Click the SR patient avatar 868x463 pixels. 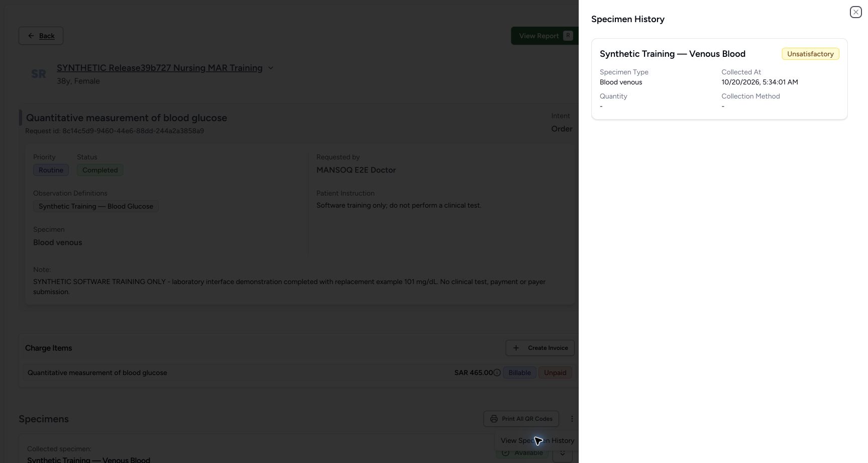pyautogui.click(x=39, y=74)
